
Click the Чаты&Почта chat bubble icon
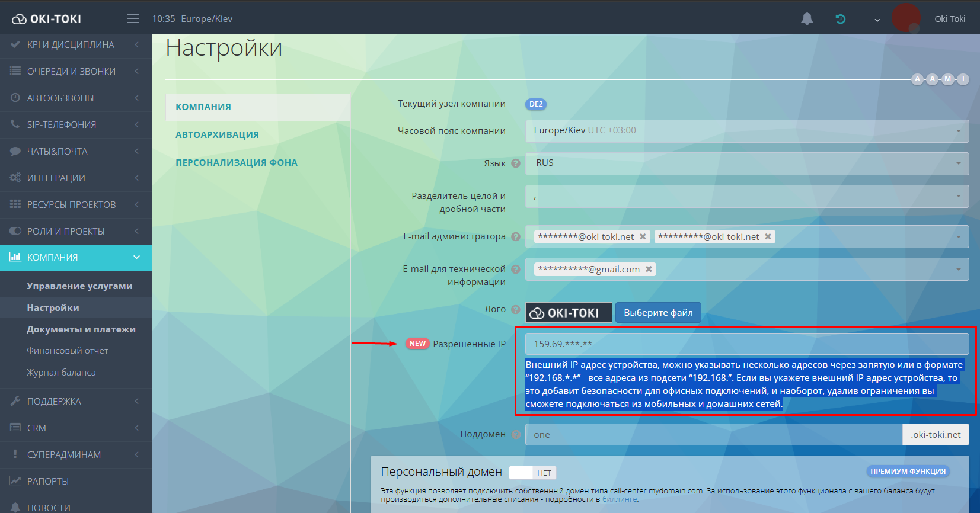(x=15, y=151)
